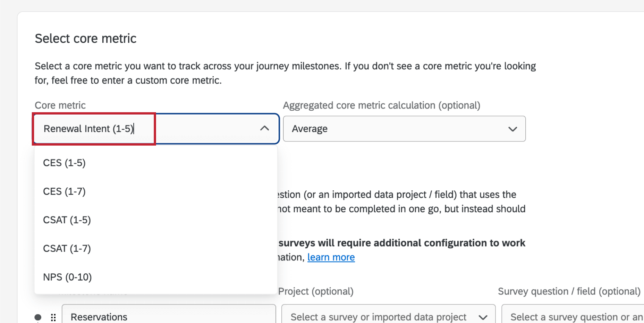This screenshot has width=644, height=323.
Task: Select CES (1-5) from the metric list
Action: click(64, 163)
